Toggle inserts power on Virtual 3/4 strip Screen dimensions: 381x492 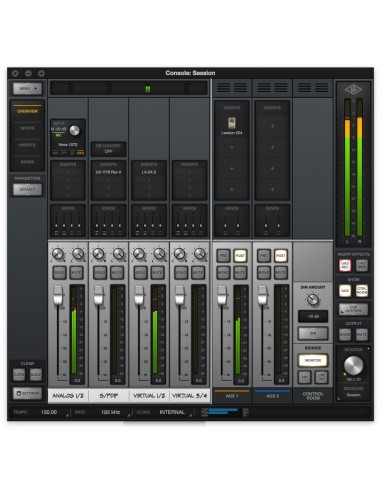[x=203, y=165]
